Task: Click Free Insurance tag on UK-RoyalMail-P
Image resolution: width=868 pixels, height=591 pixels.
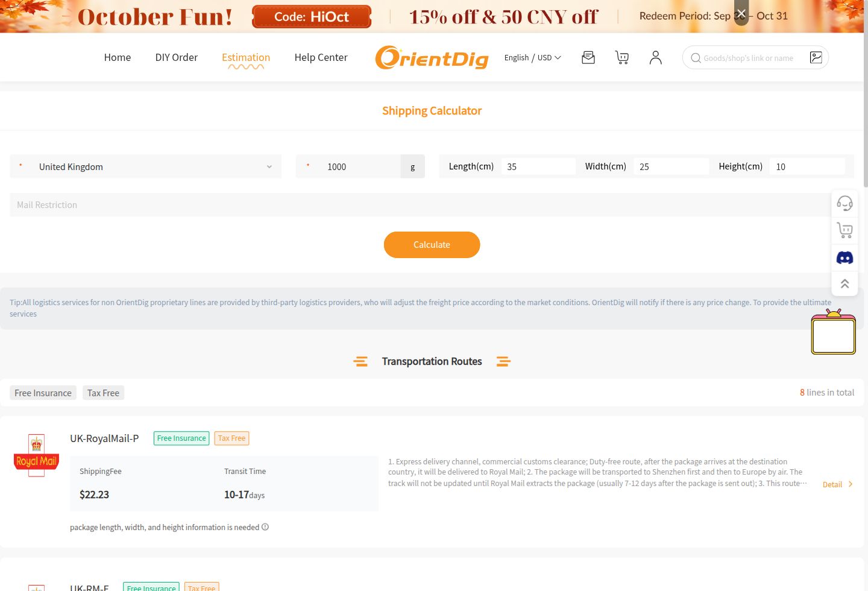Action: [181, 438]
